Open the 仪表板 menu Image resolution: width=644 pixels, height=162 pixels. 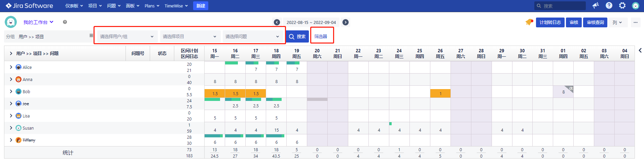tap(74, 6)
